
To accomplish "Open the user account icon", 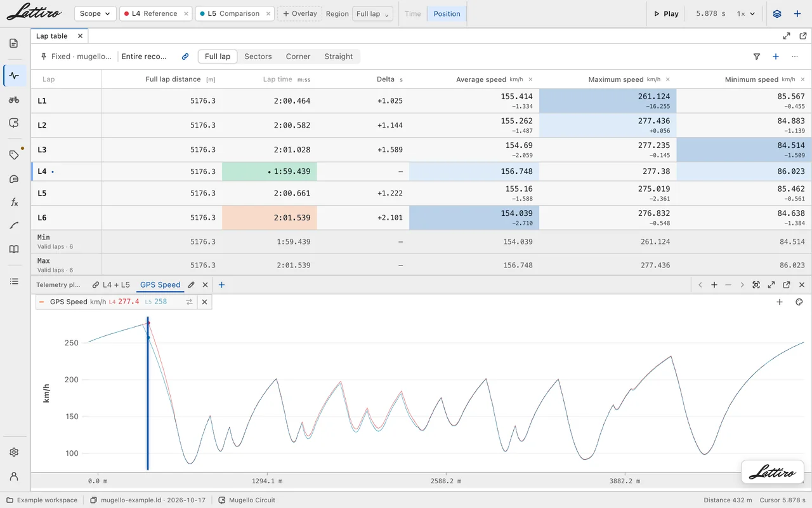I will pyautogui.click(x=14, y=476).
